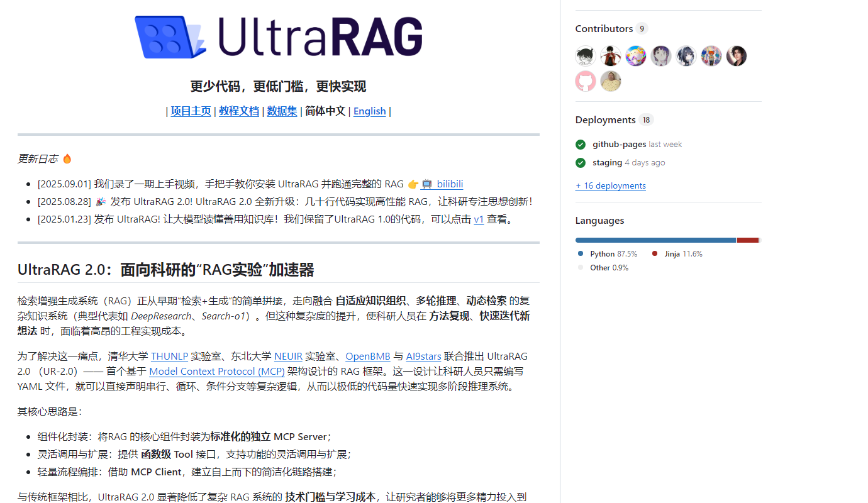Image resolution: width=868 pixels, height=503 pixels.
Task: Click the pink Octocat contributor avatar
Action: pyautogui.click(x=585, y=81)
